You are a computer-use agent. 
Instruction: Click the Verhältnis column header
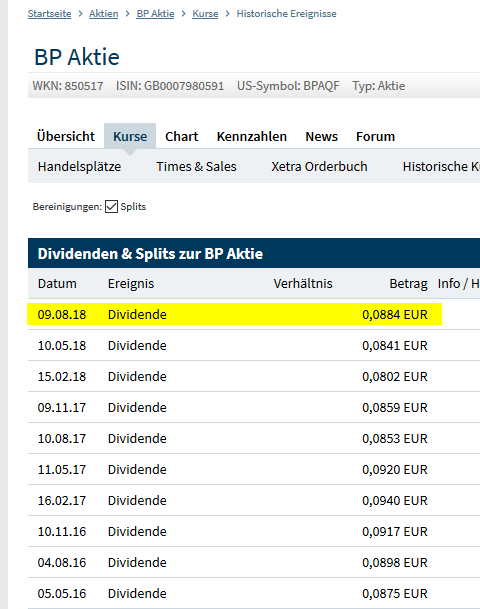(x=303, y=284)
